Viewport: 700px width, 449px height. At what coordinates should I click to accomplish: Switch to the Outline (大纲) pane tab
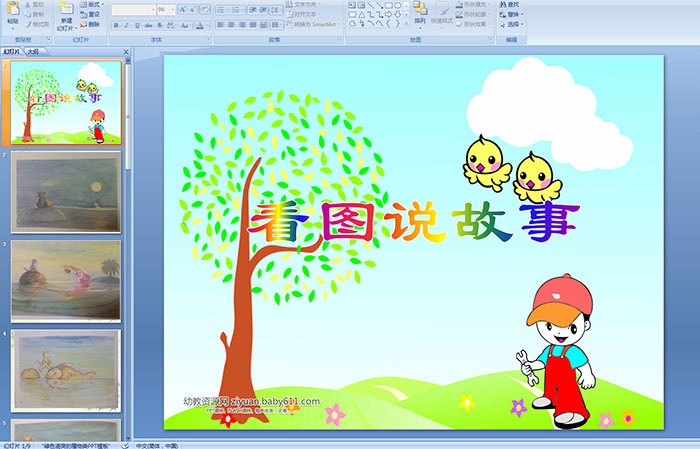pos(33,52)
